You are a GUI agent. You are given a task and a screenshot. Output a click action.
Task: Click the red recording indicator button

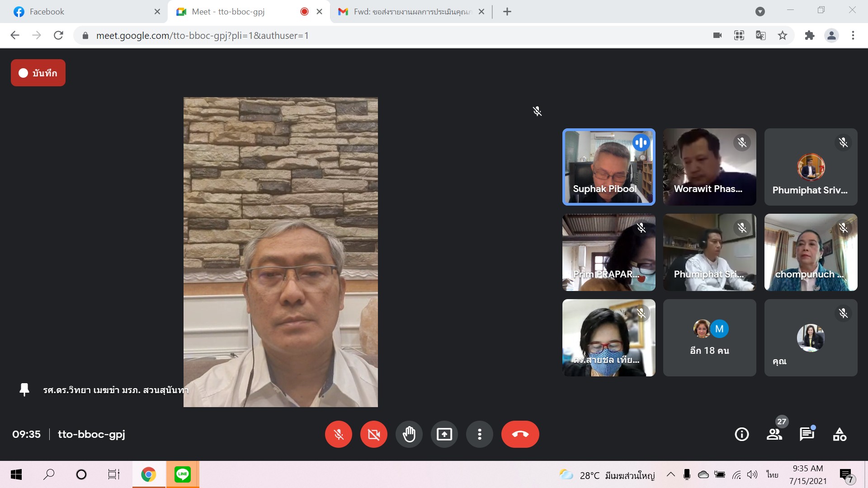(38, 73)
